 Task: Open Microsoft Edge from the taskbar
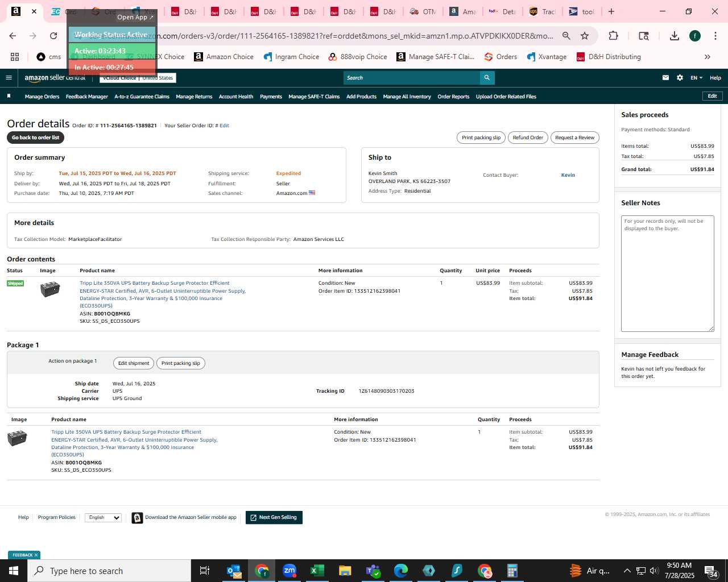[401, 571]
